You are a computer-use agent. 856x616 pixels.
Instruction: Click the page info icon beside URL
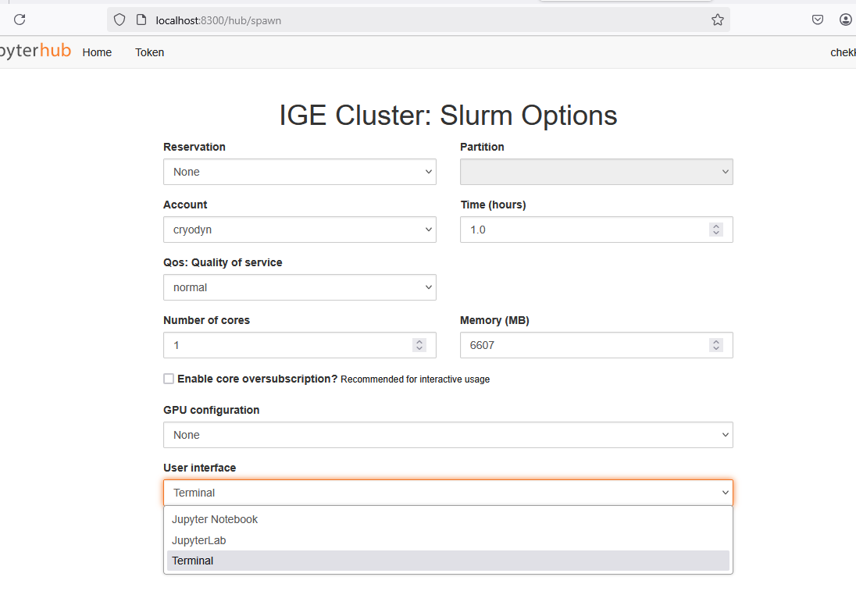pos(141,20)
